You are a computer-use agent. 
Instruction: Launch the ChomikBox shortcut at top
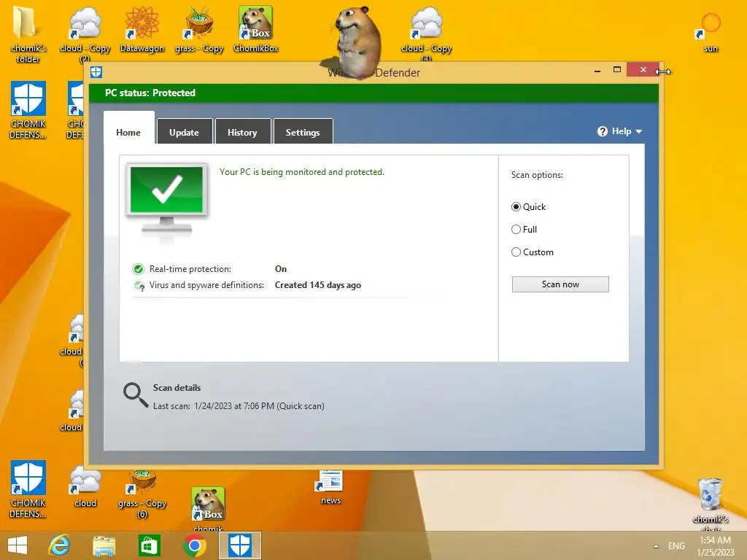(256, 29)
